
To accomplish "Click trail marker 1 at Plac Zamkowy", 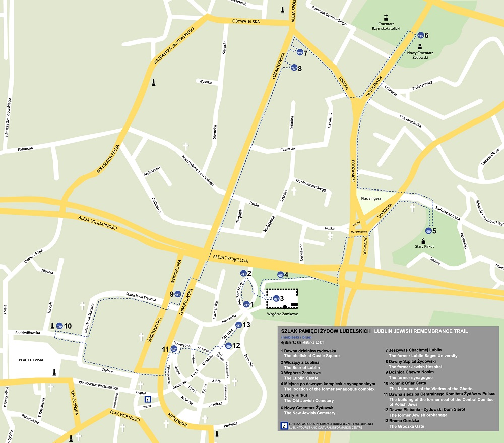I will tap(246, 304).
